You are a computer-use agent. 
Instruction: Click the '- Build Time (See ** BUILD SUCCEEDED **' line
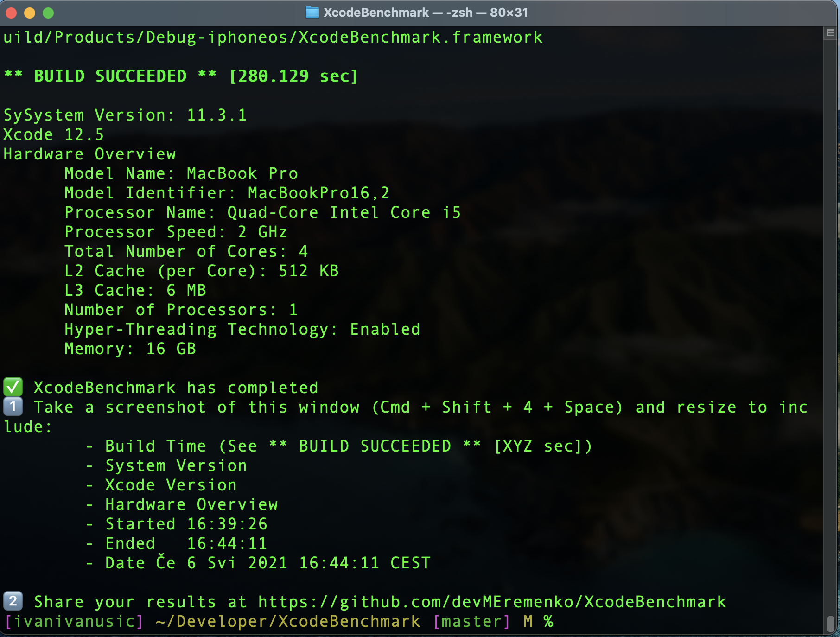339,446
